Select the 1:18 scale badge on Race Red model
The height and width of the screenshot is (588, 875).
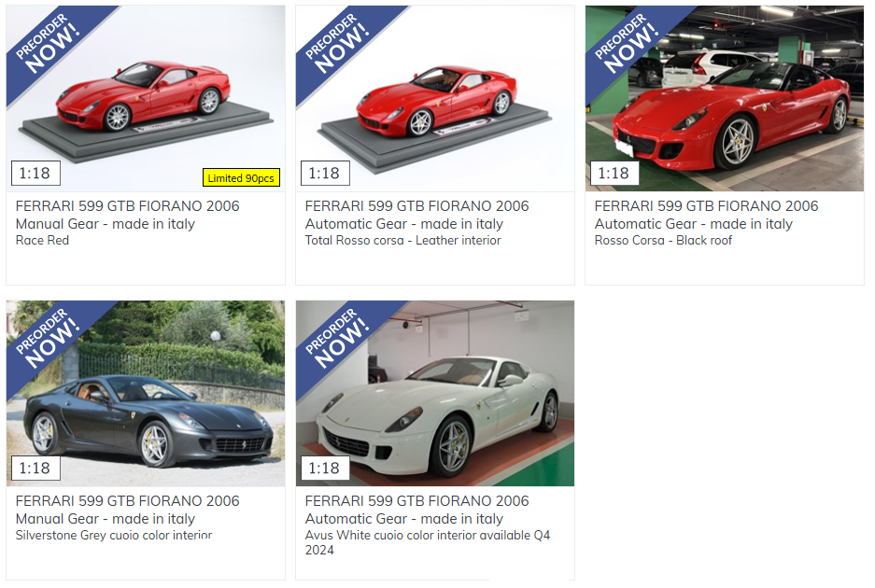point(35,174)
